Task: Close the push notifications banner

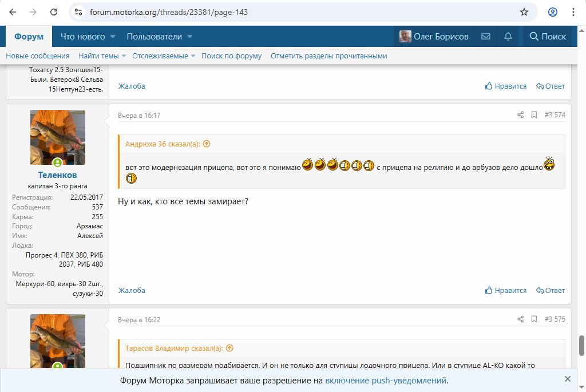Action: point(567,379)
